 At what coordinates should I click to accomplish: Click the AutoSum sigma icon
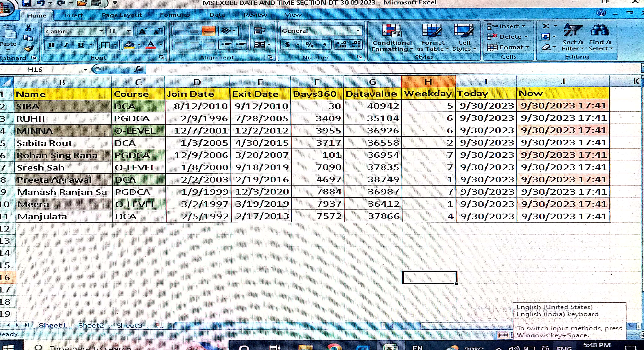point(546,26)
